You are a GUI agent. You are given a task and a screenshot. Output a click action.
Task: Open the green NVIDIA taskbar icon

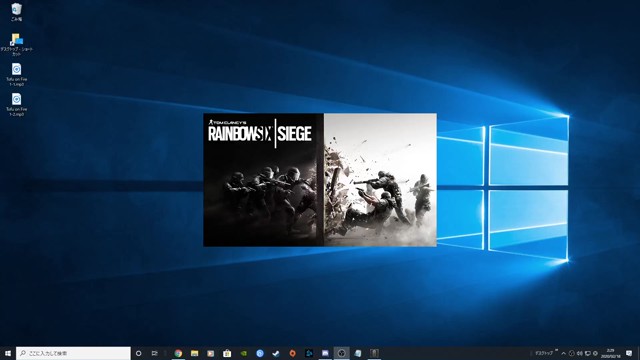point(244,353)
